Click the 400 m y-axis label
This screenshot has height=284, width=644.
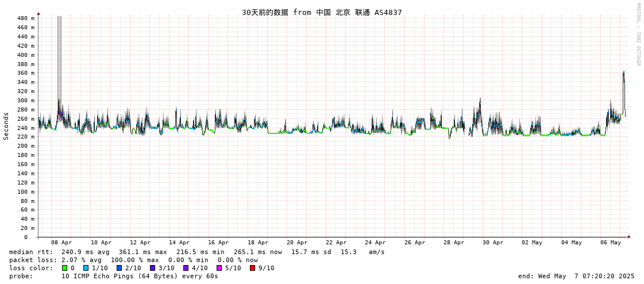[x=26, y=55]
